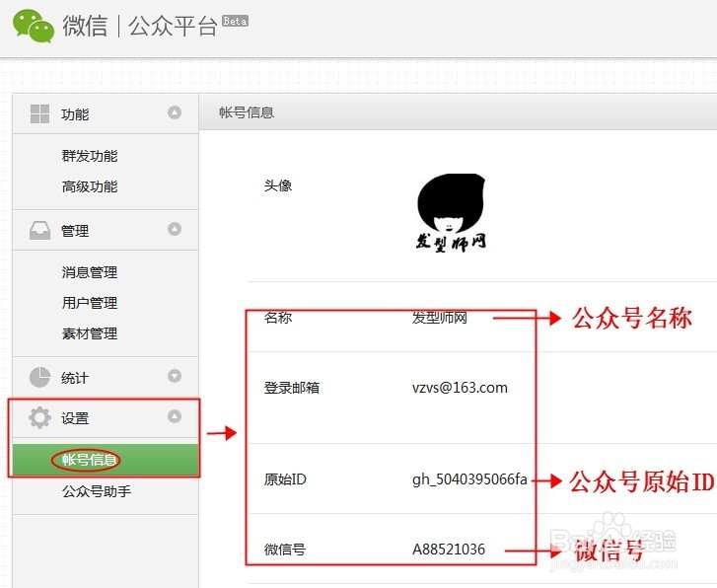Click the original ID gh_5040395066fa
The height and width of the screenshot is (588, 717).
click(x=469, y=479)
